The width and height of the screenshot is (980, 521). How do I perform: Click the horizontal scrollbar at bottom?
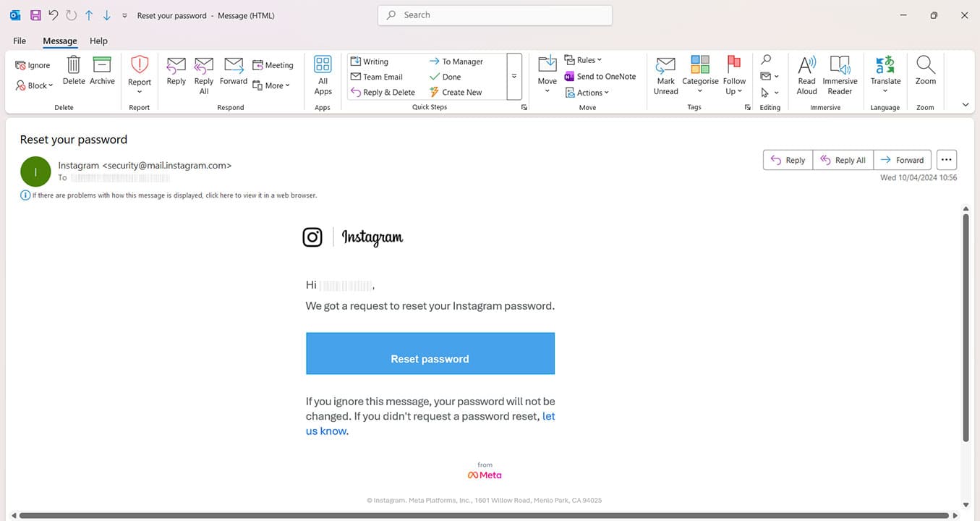tap(485, 515)
